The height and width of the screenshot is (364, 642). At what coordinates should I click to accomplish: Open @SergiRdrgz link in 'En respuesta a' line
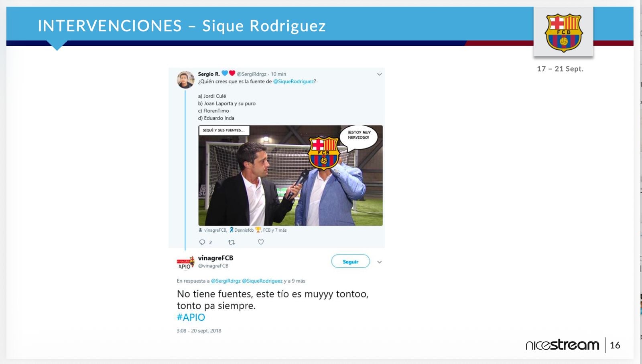click(226, 281)
